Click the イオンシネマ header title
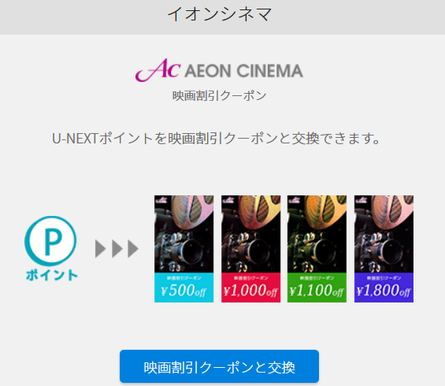The height and width of the screenshot is (386, 445). pos(220,14)
